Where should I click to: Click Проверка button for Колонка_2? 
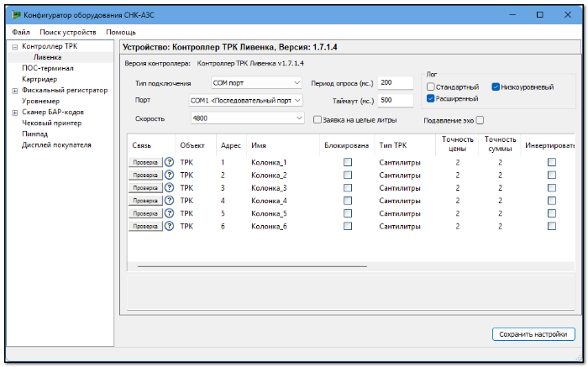145,175
